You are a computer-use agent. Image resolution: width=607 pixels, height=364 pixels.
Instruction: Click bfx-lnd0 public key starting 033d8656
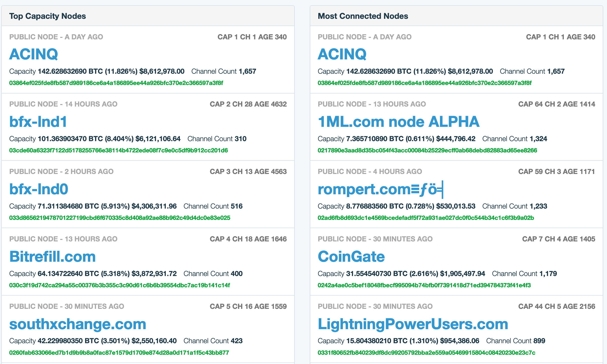(x=120, y=218)
